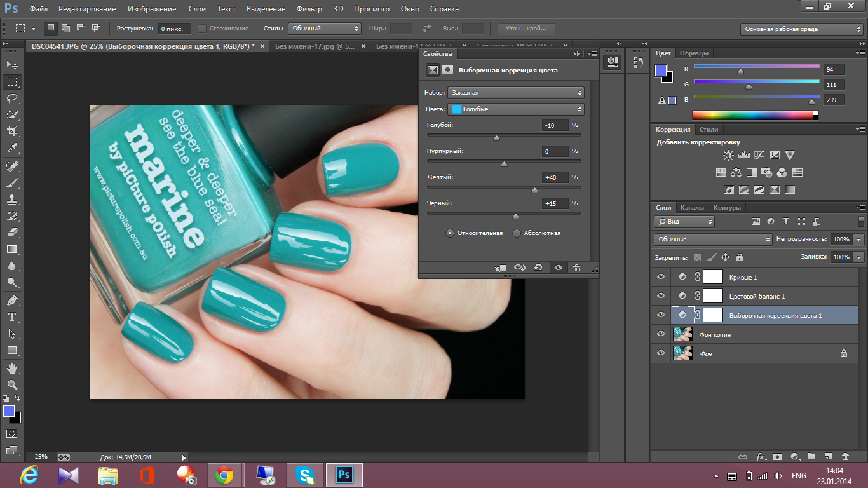Select the Clone Stamp tool
The width and height of the screenshot is (868, 488).
12,200
